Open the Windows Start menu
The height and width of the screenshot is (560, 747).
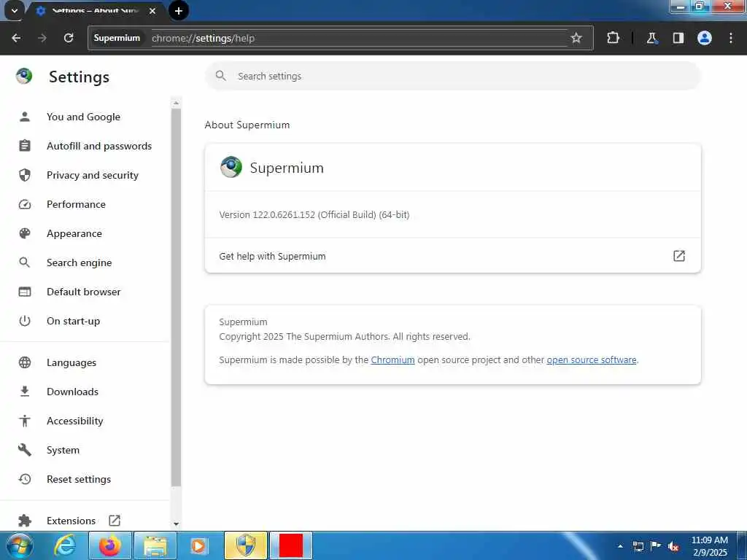pyautogui.click(x=20, y=545)
